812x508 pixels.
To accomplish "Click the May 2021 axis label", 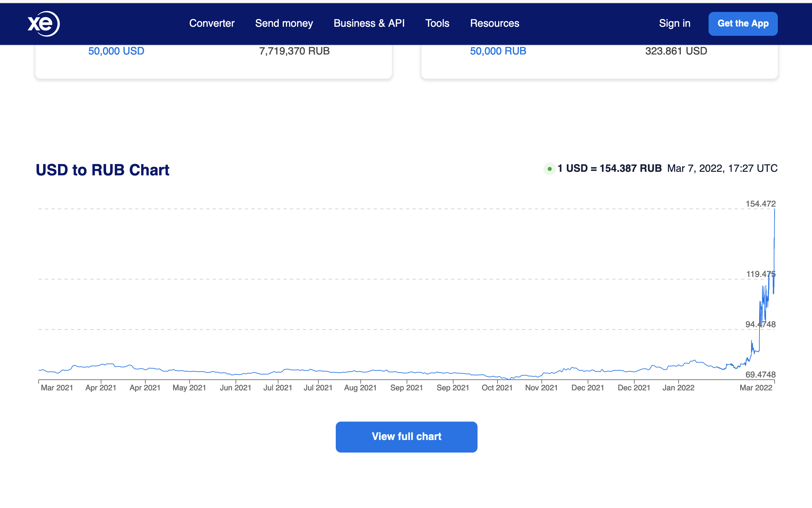I will tap(189, 388).
